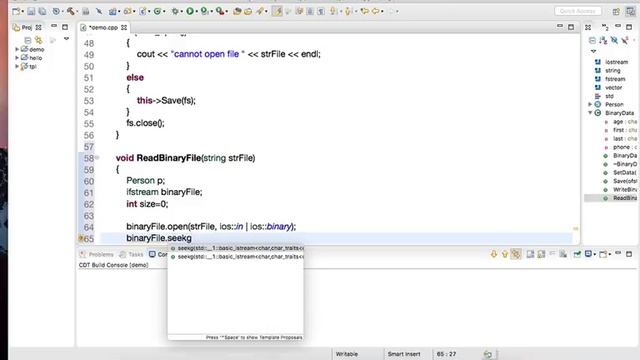640x360 pixels.
Task: Place cursor on line 53 this->Save(fs)
Action: tap(166, 100)
